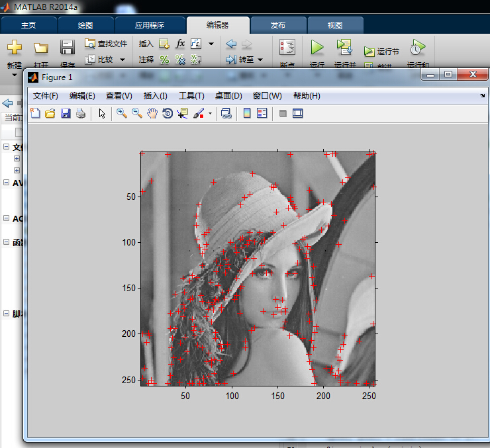The image size is (490, 448).
Task: Click the New (新建) plus icon in MATLAB
Action: click(15, 47)
